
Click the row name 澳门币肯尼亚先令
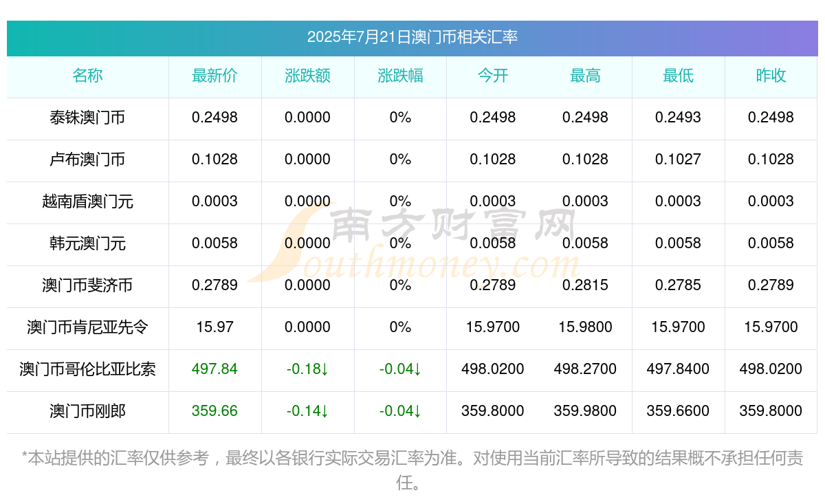pos(87,327)
